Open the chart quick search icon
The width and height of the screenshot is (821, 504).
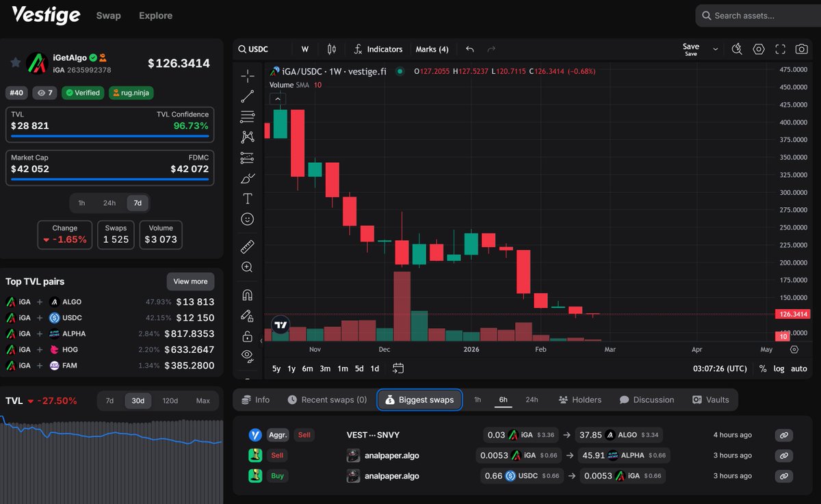click(x=737, y=49)
